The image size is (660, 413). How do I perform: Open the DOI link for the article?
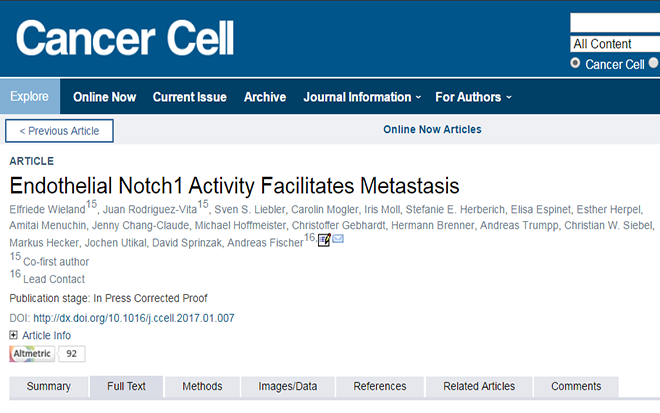pos(134,318)
